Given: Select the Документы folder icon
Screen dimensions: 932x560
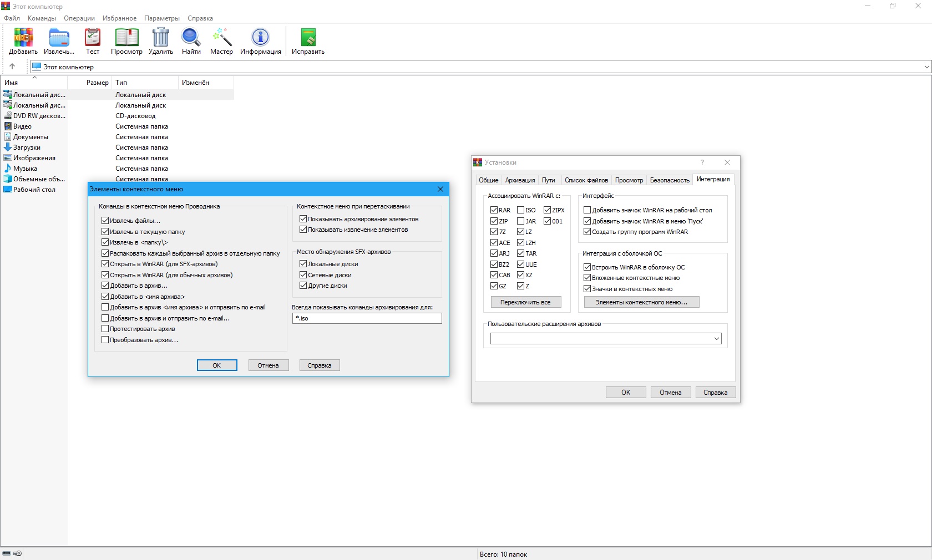Looking at the screenshot, I should tap(8, 137).
